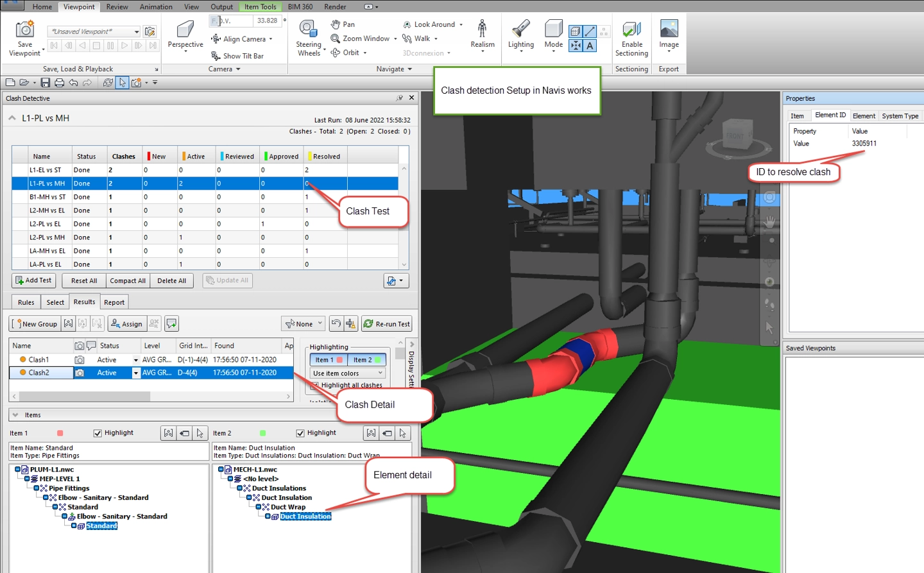Click the Refresh icon in quick access toolbar

108,83
